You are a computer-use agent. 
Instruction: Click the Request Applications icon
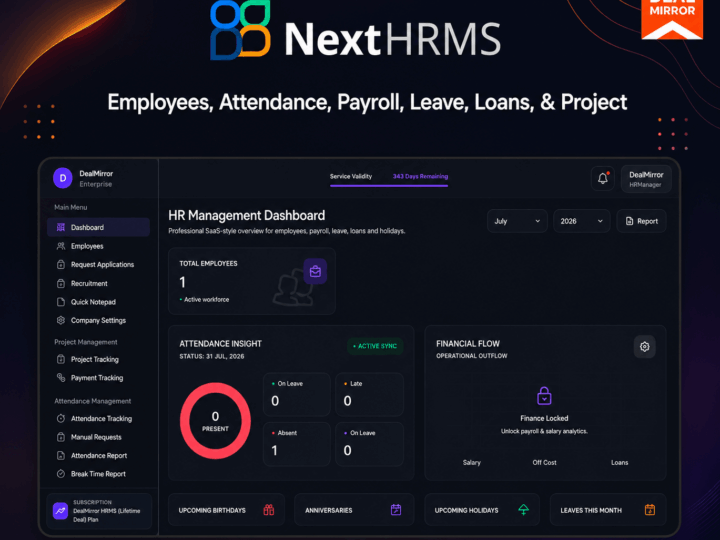coord(61,264)
